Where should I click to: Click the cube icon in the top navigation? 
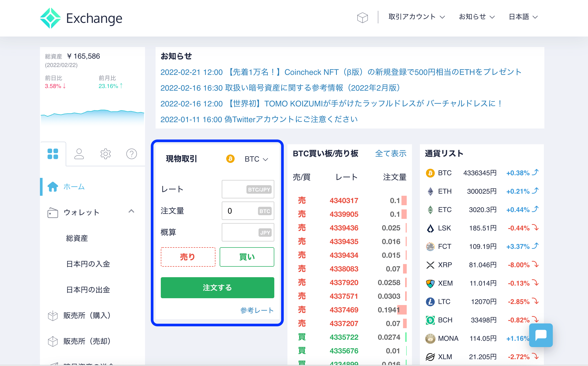click(x=363, y=17)
